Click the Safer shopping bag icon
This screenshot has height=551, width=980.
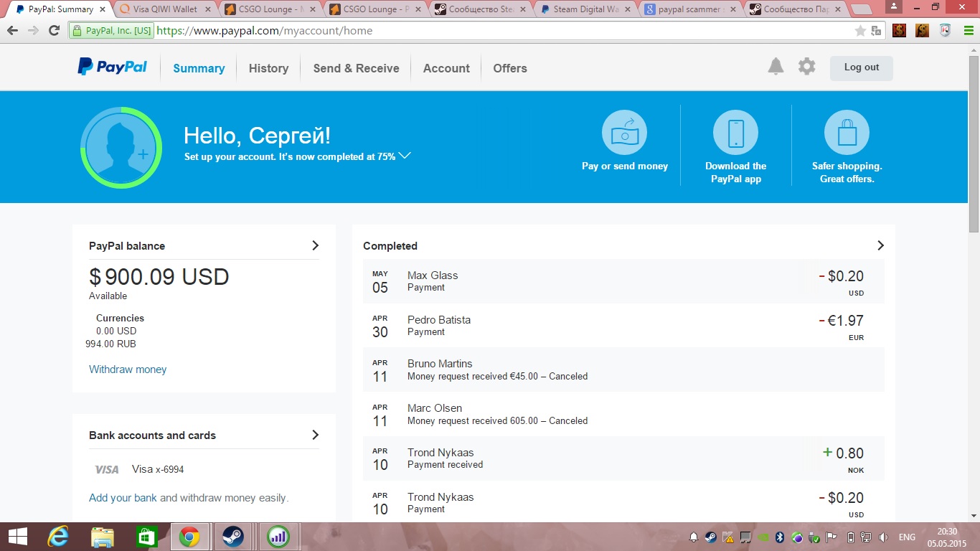pos(847,133)
